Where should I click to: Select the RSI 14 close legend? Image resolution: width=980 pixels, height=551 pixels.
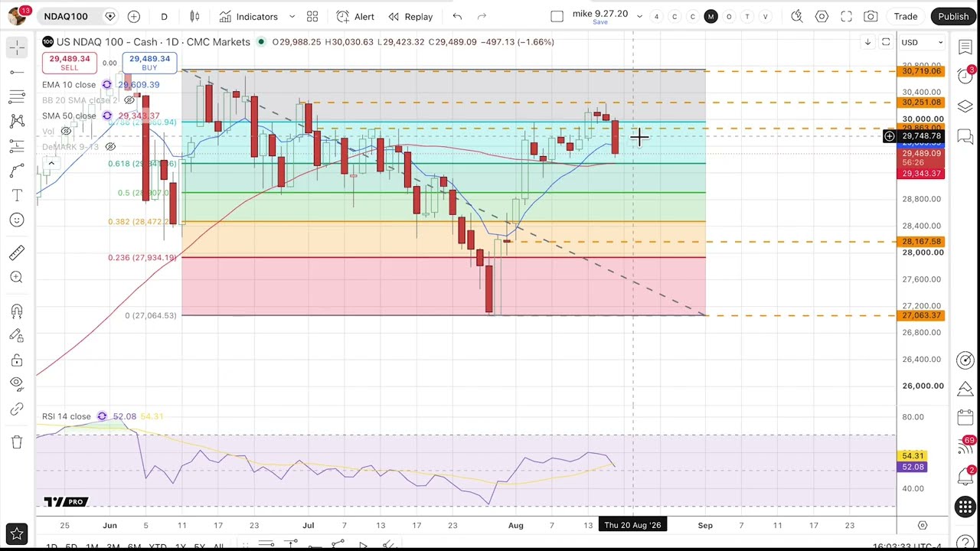coord(67,416)
